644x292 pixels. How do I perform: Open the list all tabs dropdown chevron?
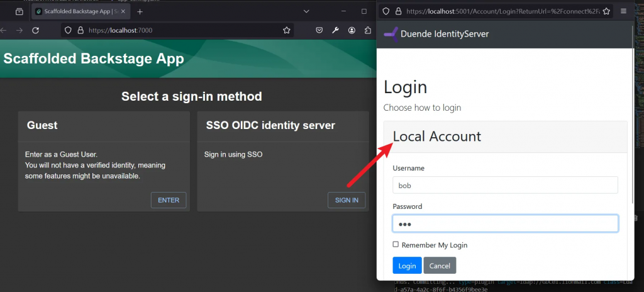(x=306, y=11)
